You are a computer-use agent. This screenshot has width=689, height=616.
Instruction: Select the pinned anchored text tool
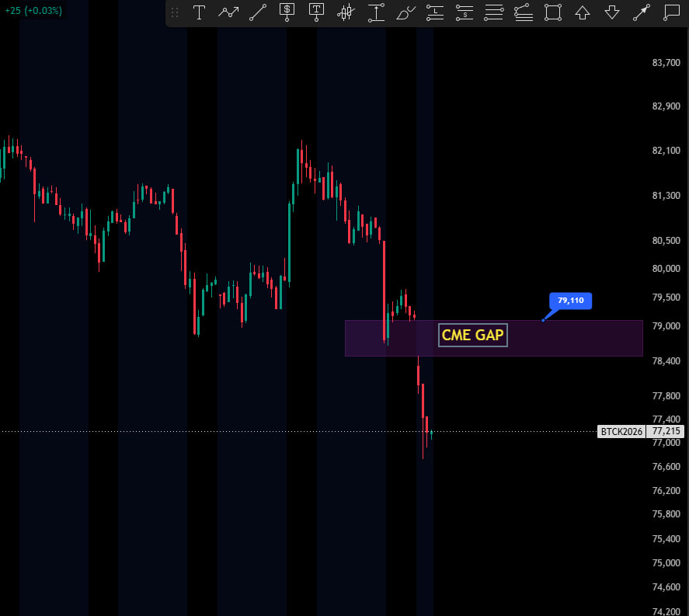point(316,12)
